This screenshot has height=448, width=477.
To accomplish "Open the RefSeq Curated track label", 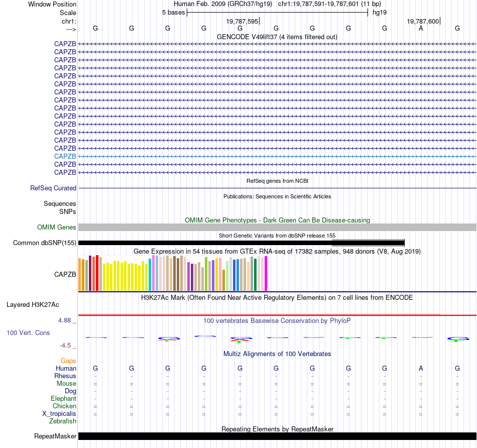I will coord(53,188).
